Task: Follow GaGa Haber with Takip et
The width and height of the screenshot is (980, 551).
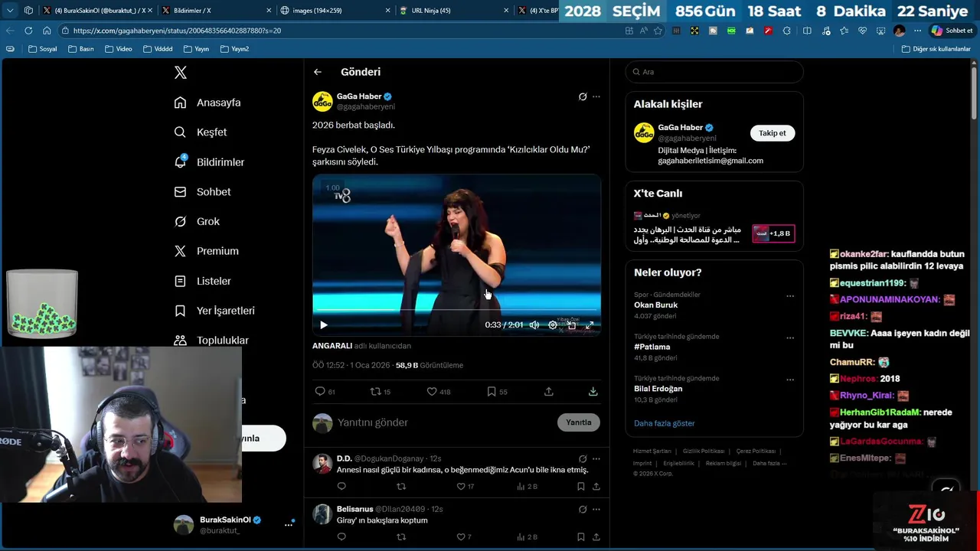Action: [x=773, y=133]
